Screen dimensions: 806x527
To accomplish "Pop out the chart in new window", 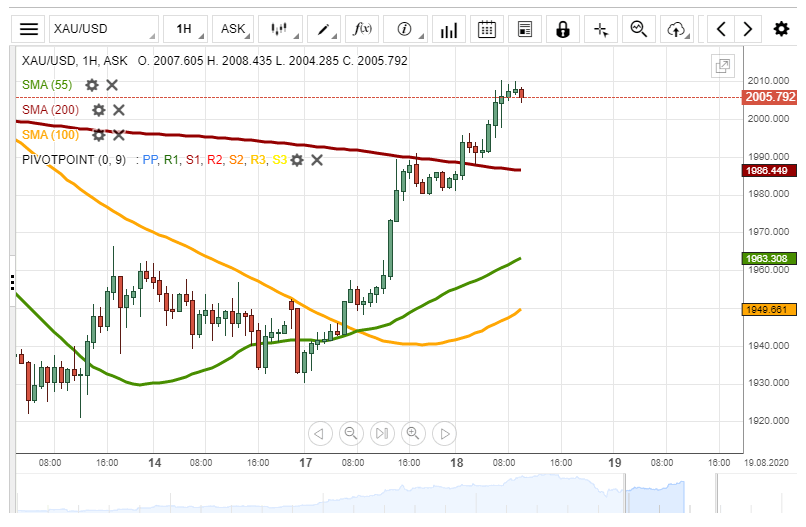I will coord(723,66).
